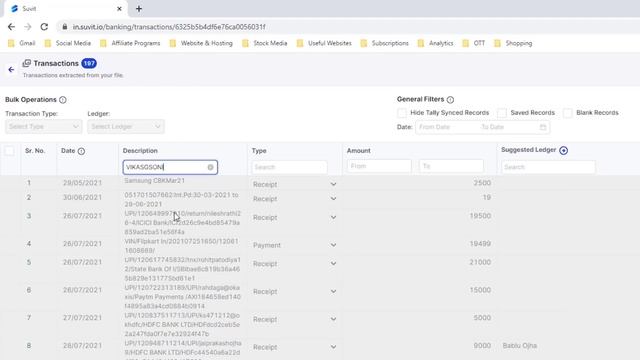Click the Bablu Ojha suggested ledger

(x=520, y=346)
